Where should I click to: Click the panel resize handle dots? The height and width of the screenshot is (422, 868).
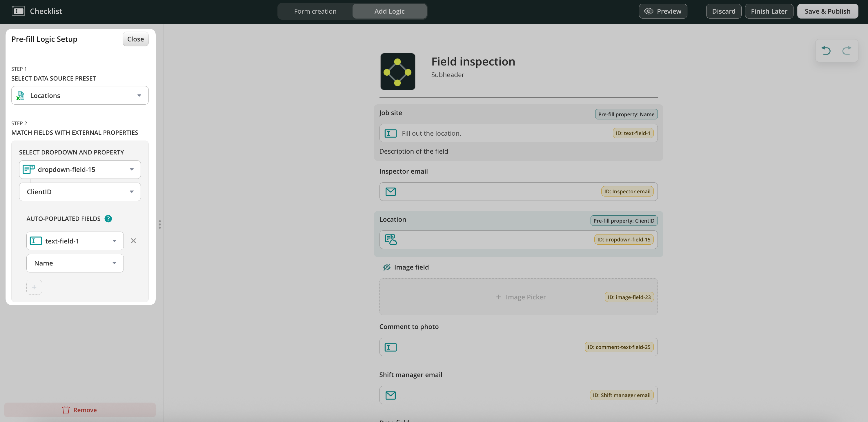tap(160, 224)
